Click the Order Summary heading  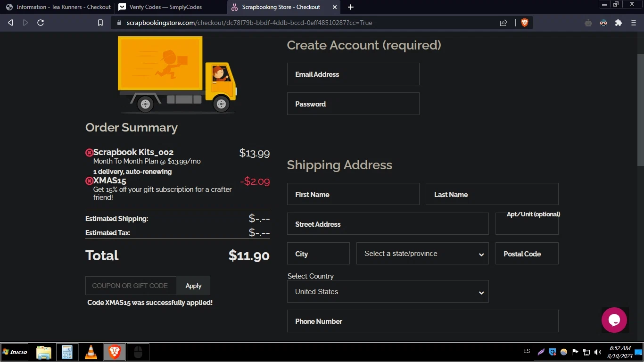coord(132,128)
